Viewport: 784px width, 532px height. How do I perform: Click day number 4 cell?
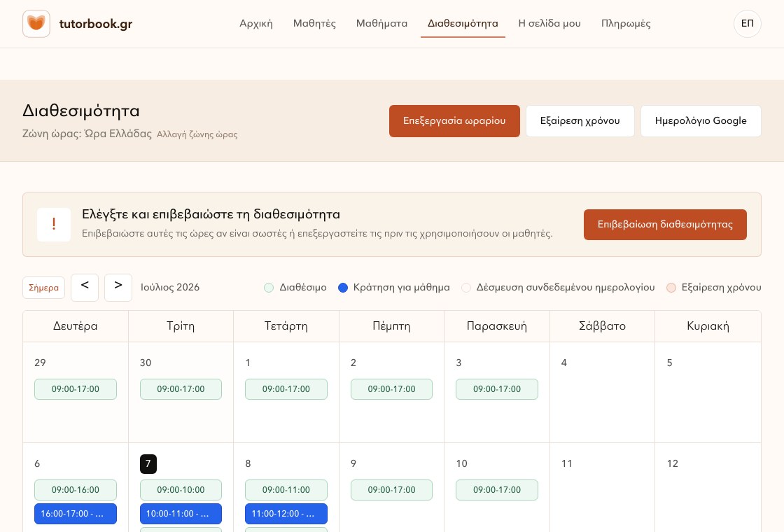[602, 393]
